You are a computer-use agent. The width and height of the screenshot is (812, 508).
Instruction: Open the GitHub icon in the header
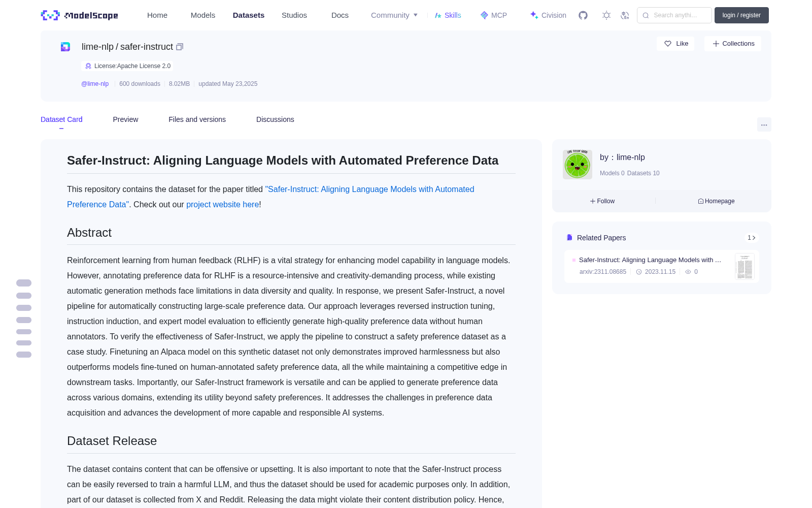pos(583,15)
